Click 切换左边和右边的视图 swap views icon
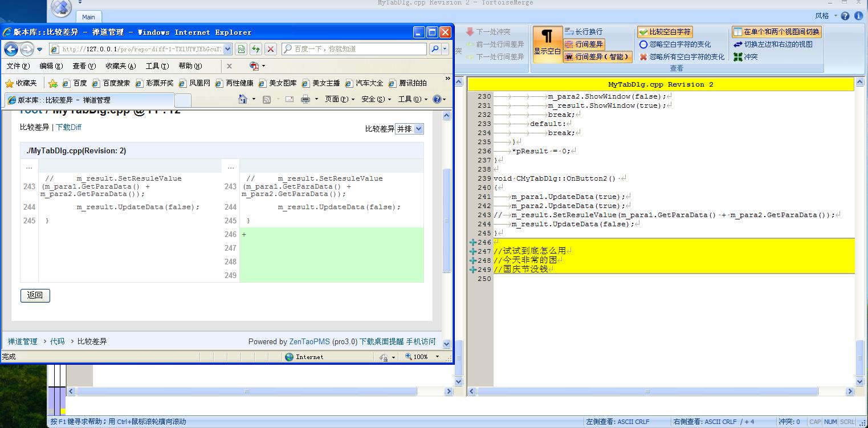This screenshot has height=428, width=868. tap(738, 44)
